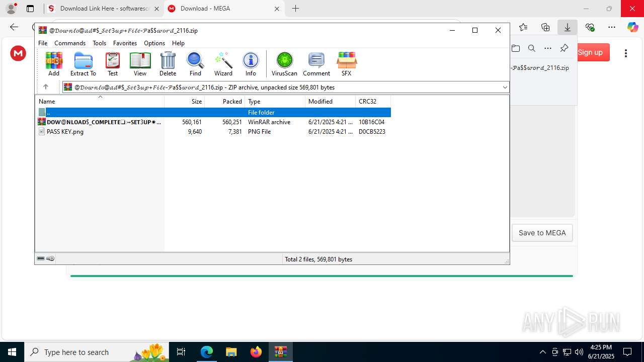The width and height of the screenshot is (644, 362).
Task: Select the DOW@NLOAD$_COMPLETE WinRAR archive file
Action: coord(213,122)
